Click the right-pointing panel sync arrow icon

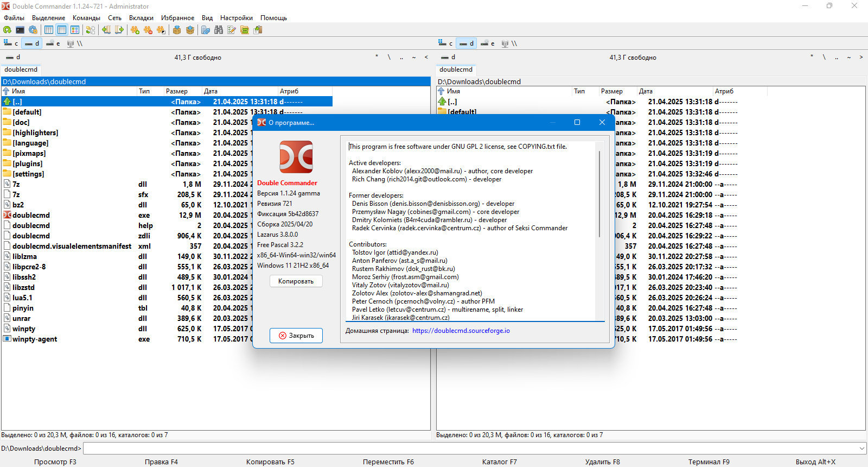pos(119,30)
